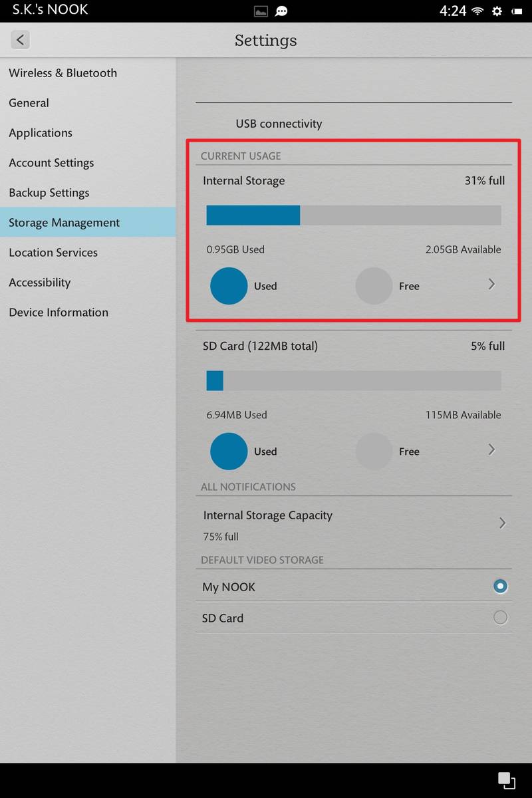Tap the recent apps icon at bottom

[505, 780]
